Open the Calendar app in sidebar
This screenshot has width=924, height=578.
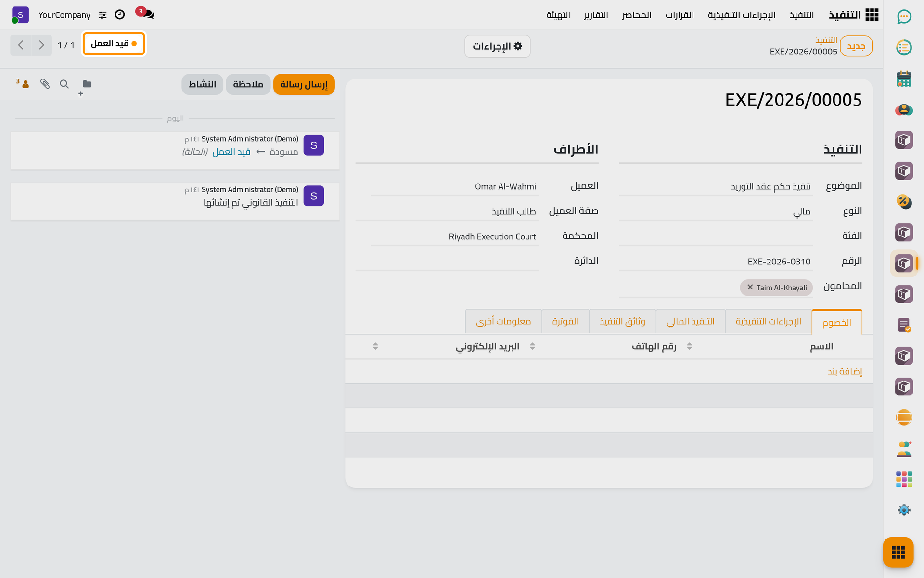point(904,79)
